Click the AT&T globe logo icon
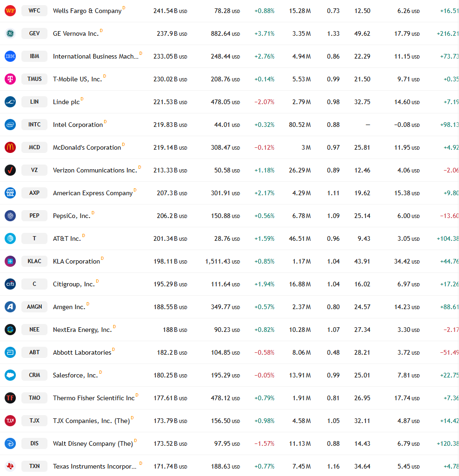459x476 pixels. [x=10, y=238]
